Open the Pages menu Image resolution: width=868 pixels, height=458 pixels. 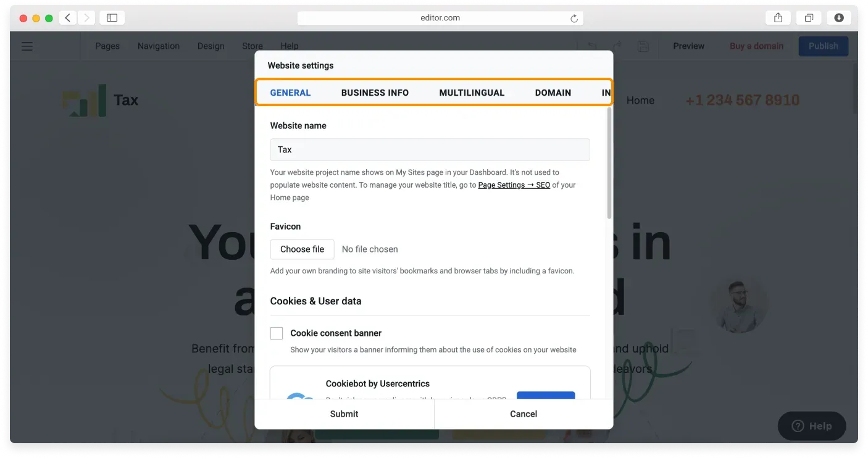click(x=107, y=46)
